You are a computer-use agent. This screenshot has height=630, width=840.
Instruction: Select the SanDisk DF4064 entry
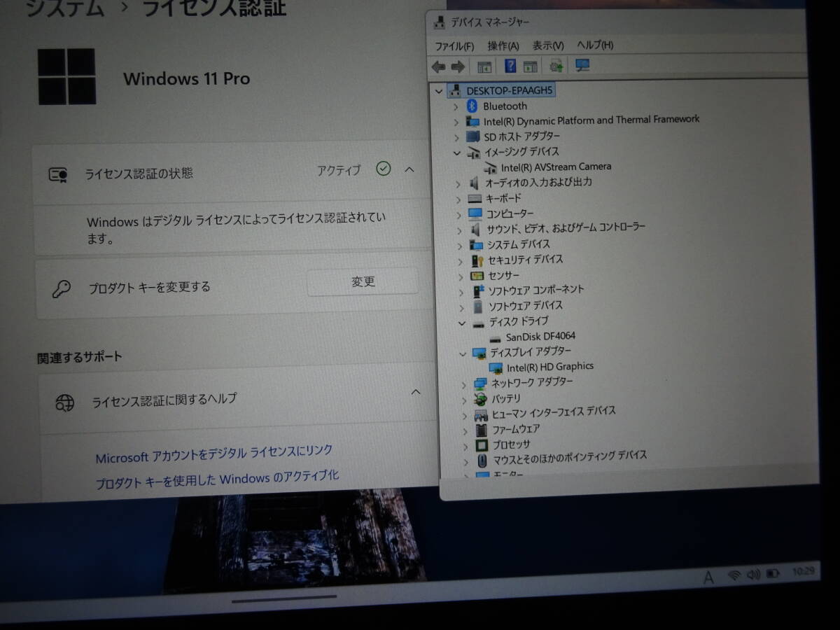[x=540, y=336]
